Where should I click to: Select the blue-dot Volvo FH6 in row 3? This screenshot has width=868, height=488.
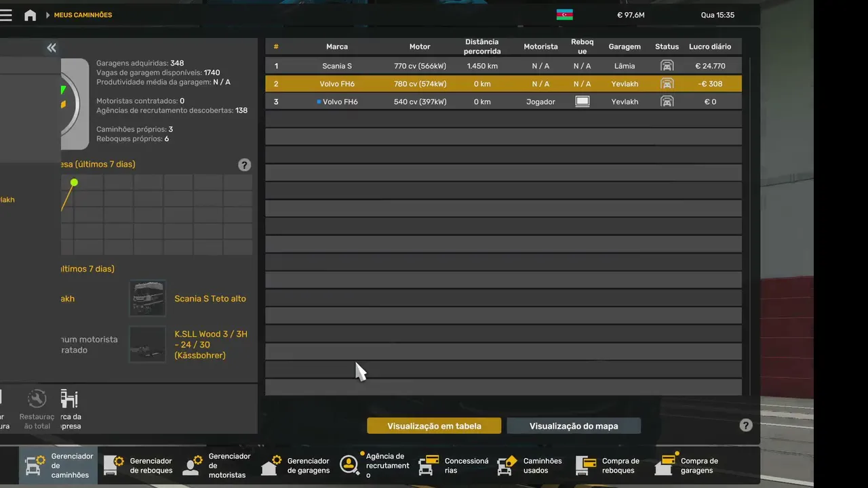pyautogui.click(x=503, y=102)
